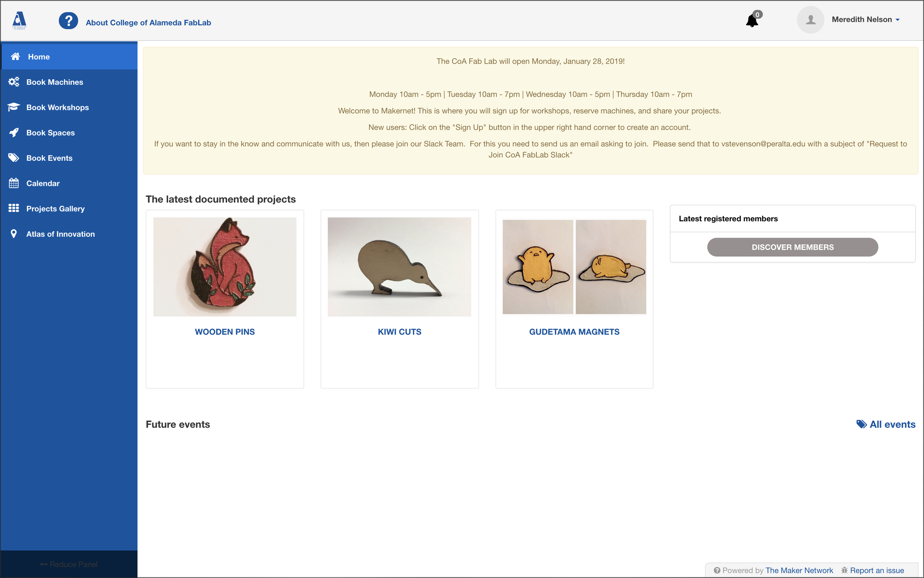
Task: Click the Report an issue link
Action: [x=877, y=570]
